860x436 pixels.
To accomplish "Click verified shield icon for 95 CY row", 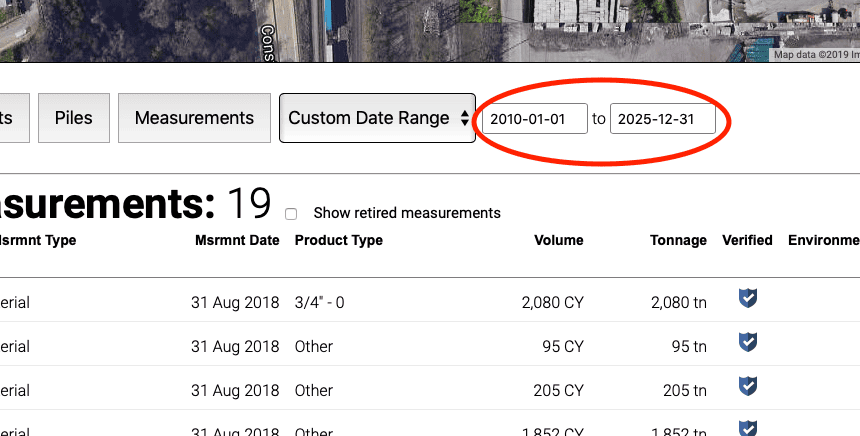I will click(747, 342).
